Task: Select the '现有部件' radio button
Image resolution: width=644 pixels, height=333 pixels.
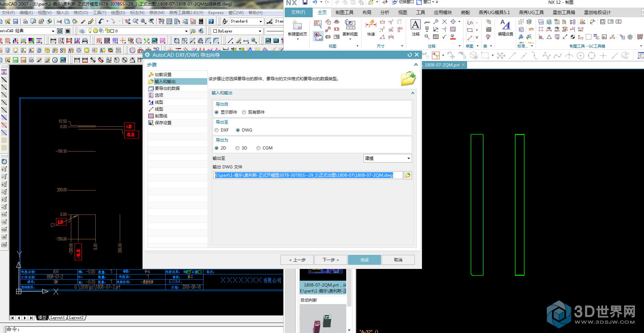Action: (x=244, y=112)
